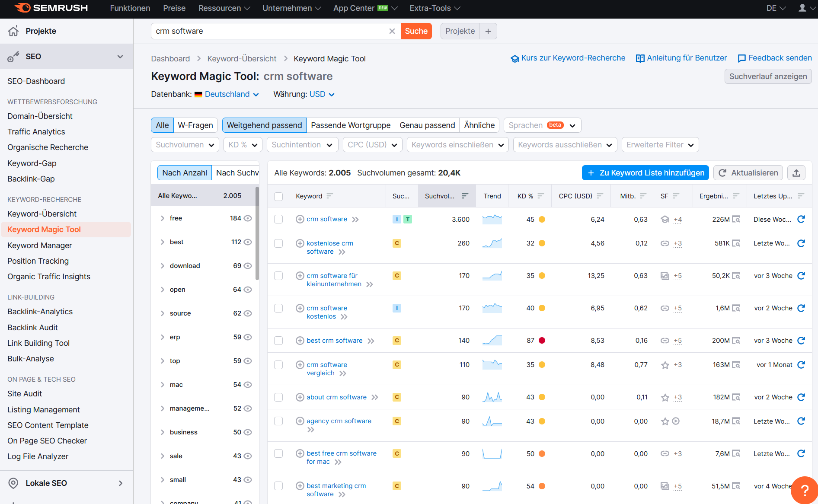Open best crm software analysis arrows
Viewport: 818px width, 504px height.
point(371,341)
